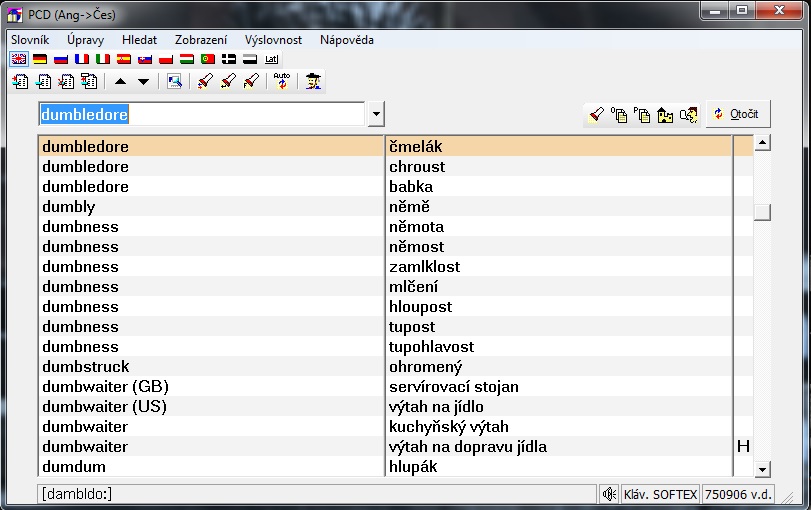Open the Zobrazení menu

tap(201, 40)
